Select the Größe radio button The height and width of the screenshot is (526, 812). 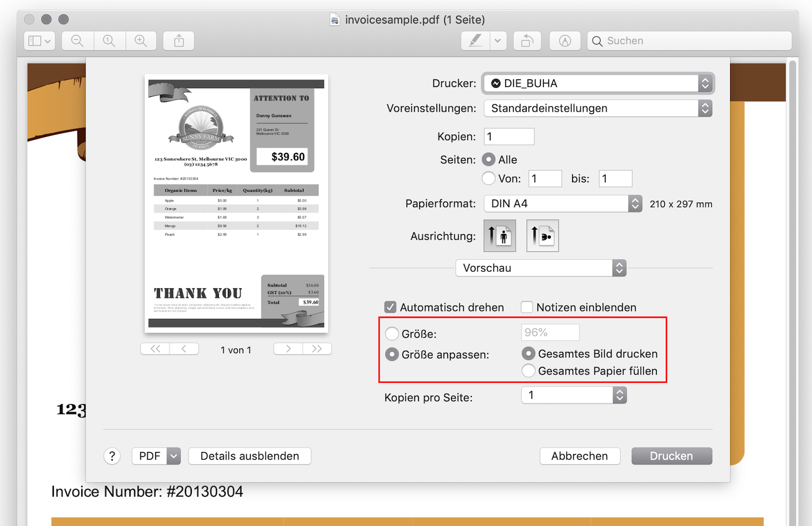[x=392, y=334]
